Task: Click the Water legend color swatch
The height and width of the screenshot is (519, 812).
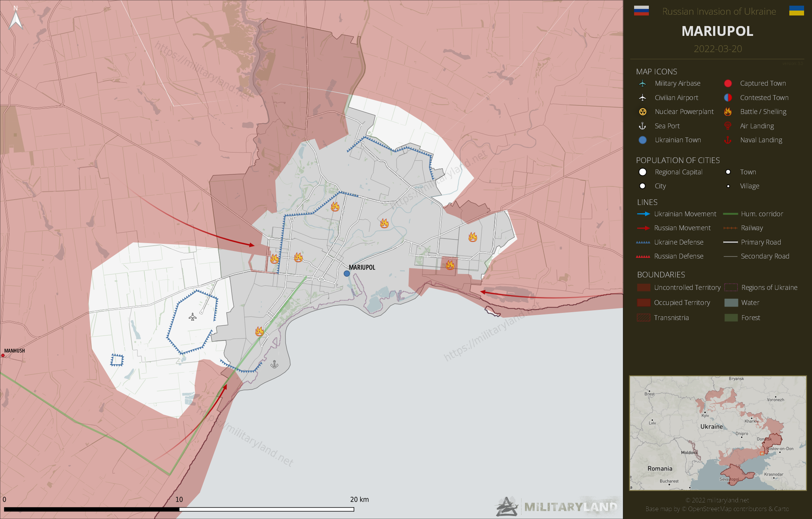Action: click(731, 303)
